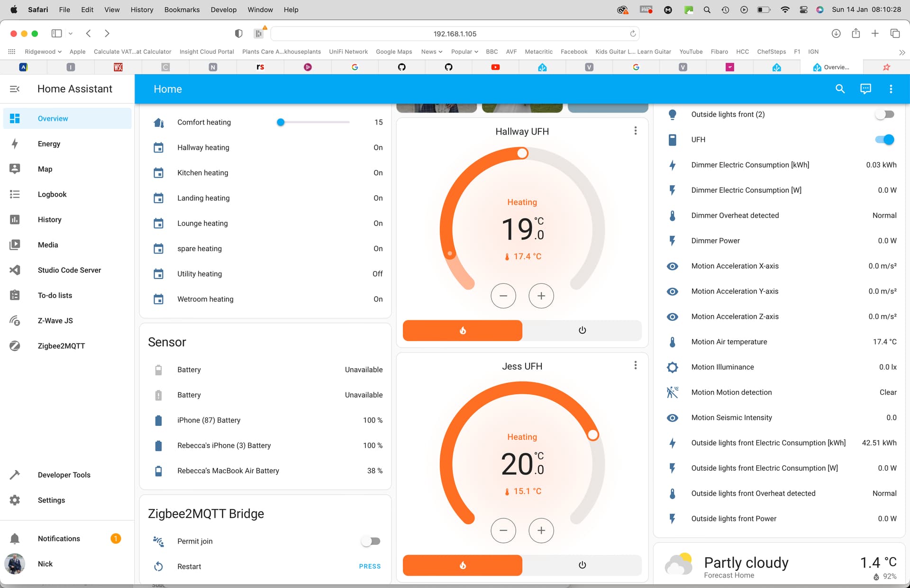
Task: Toggle the UFH switch on the right panel
Action: pyautogui.click(x=884, y=139)
